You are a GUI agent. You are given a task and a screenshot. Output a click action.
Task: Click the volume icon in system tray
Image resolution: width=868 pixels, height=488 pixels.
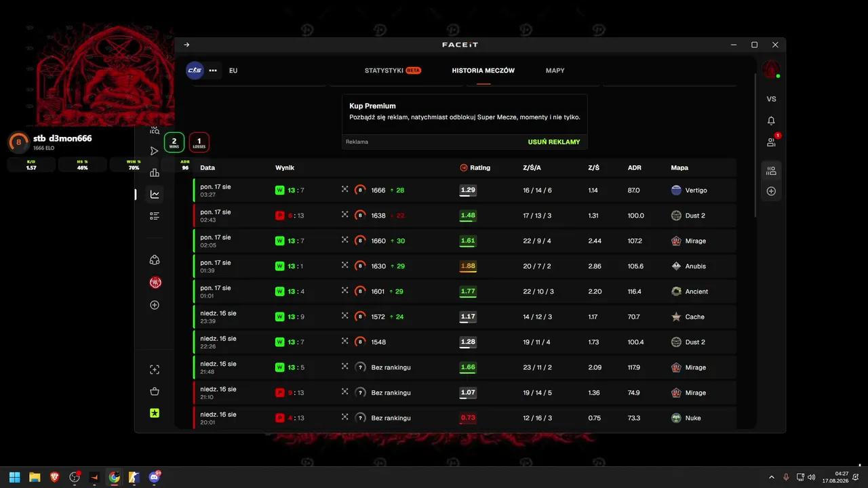click(x=812, y=477)
